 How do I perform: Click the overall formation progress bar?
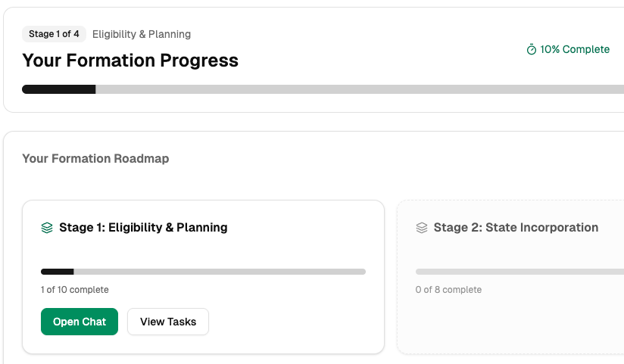coord(323,89)
